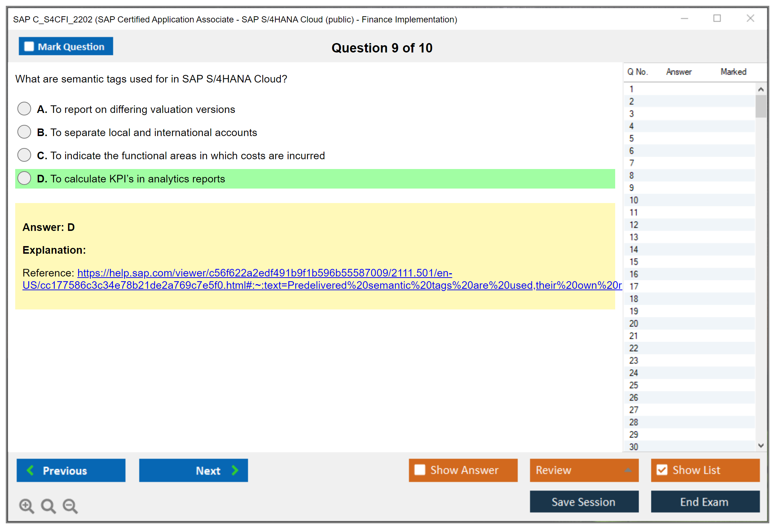
Task: Click the Previous button's left chevron
Action: [x=30, y=470]
